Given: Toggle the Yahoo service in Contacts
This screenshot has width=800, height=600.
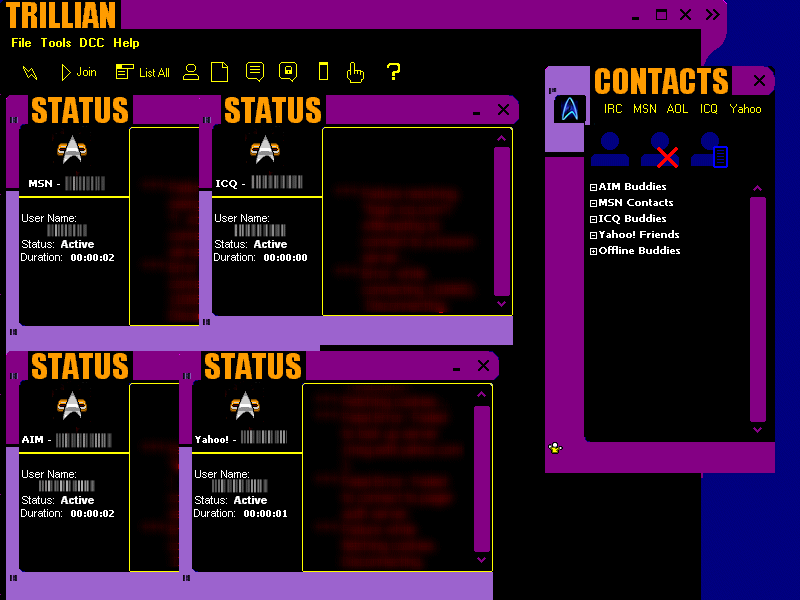Looking at the screenshot, I should 745,109.
